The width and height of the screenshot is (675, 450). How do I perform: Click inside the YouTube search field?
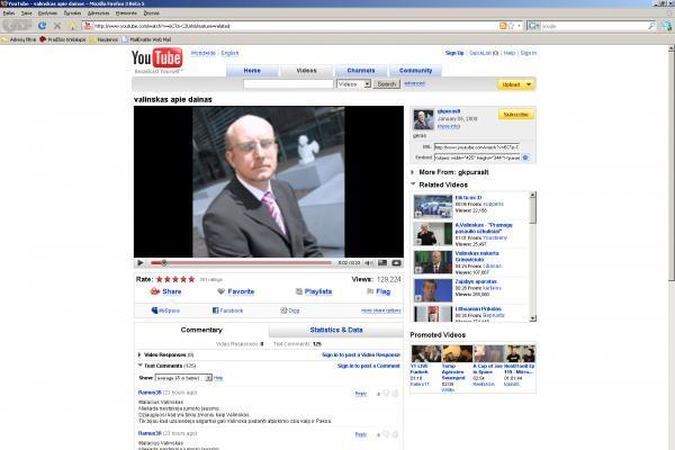(288, 84)
